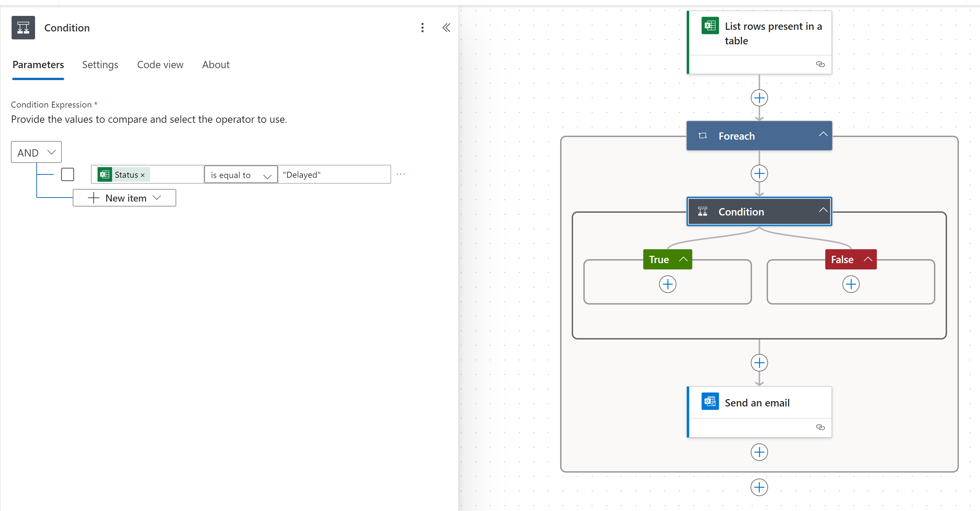The height and width of the screenshot is (511, 980).
Task: Check the condition row checkbox
Action: [x=68, y=174]
